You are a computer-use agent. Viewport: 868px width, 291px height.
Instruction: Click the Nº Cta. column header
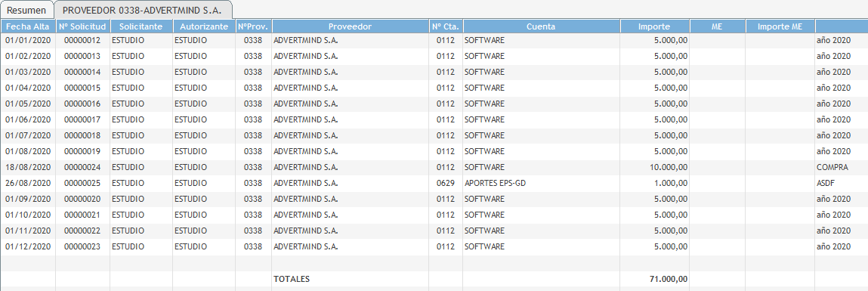446,26
